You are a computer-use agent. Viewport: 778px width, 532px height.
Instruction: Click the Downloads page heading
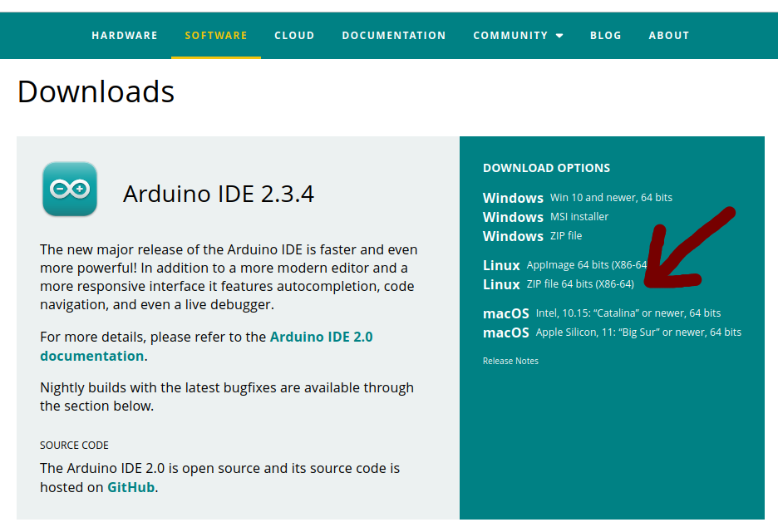coord(96,91)
